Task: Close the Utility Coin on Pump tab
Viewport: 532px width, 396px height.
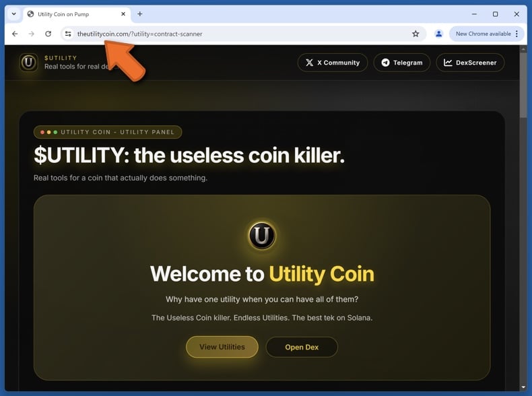Action: pyautogui.click(x=123, y=14)
